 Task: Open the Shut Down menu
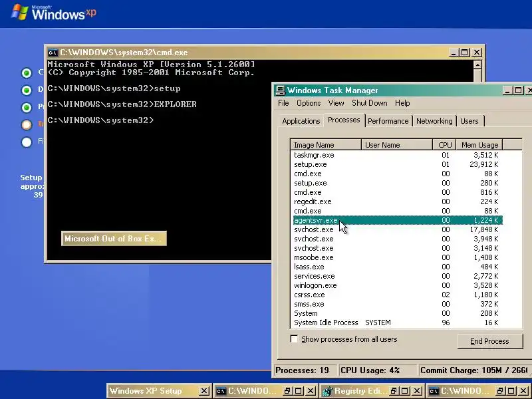(x=370, y=103)
